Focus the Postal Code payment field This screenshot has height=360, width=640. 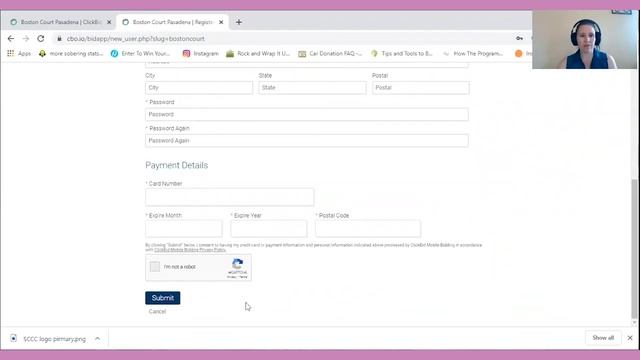pos(368,229)
